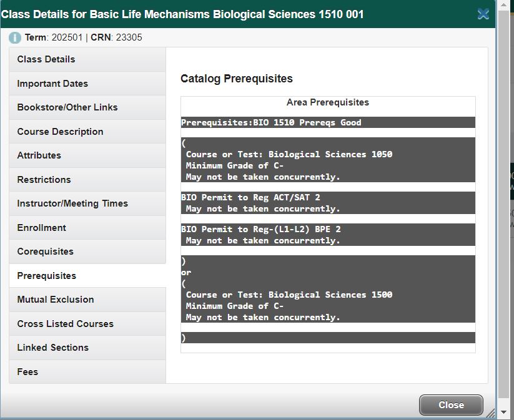Click the 'CRN: 23305' text
514x420 pixels.
(116, 37)
